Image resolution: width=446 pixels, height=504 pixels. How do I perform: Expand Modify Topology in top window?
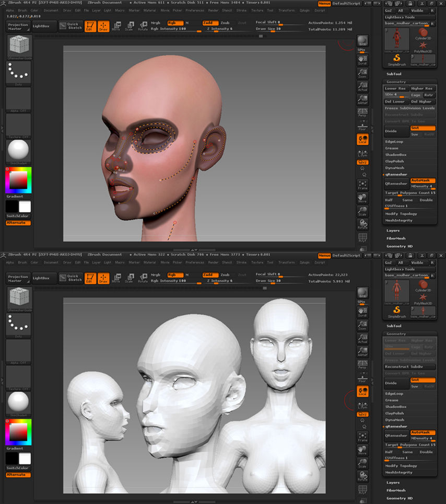point(401,214)
